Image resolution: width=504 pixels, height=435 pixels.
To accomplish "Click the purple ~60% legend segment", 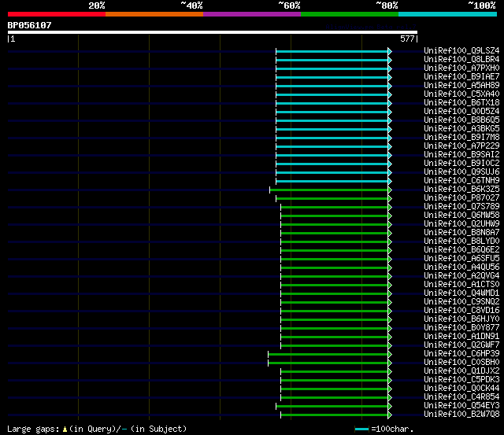I will pos(252,14).
